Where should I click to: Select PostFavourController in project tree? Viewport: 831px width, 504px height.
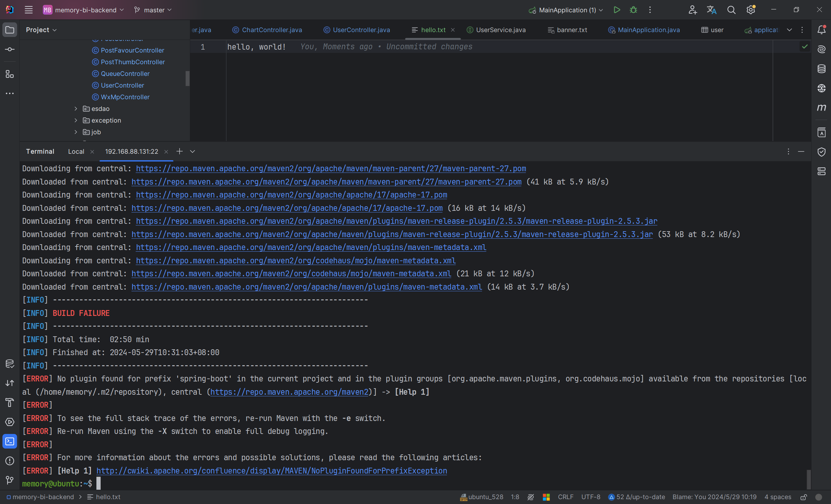[x=128, y=50]
